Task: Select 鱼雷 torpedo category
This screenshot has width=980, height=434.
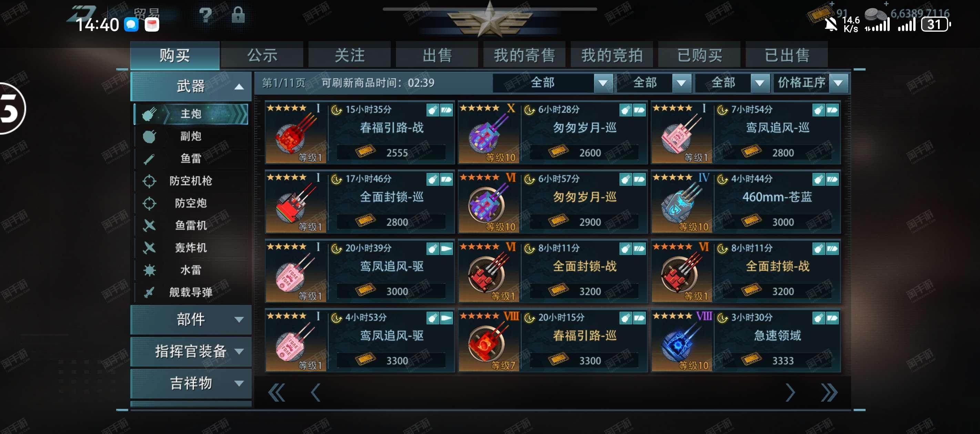Action: pos(191,158)
